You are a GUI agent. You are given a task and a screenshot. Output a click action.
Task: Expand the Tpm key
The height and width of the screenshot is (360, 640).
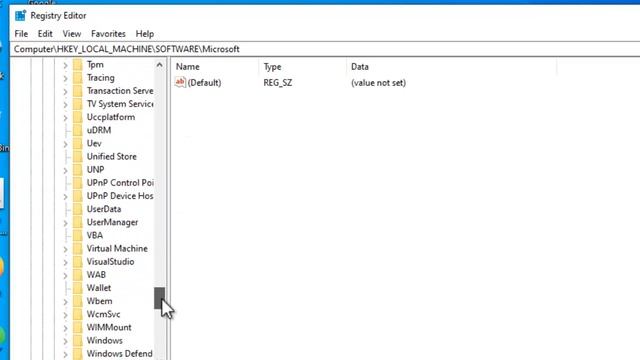(x=65, y=65)
